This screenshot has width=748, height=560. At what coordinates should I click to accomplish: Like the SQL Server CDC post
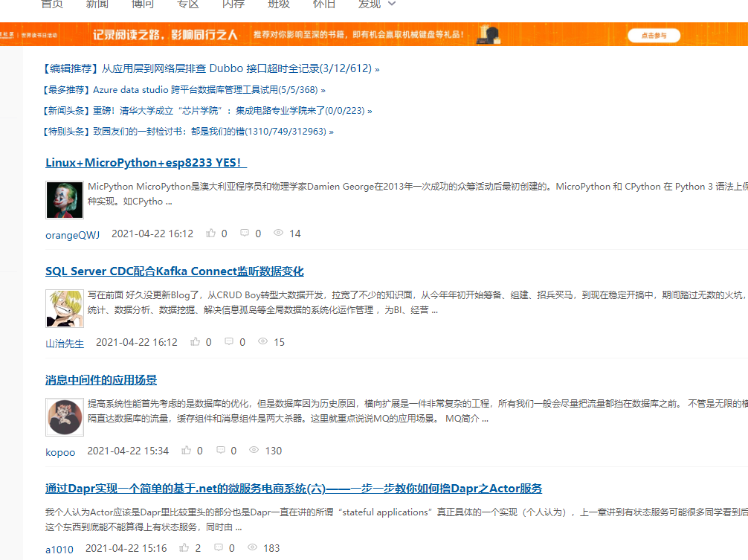click(x=195, y=342)
